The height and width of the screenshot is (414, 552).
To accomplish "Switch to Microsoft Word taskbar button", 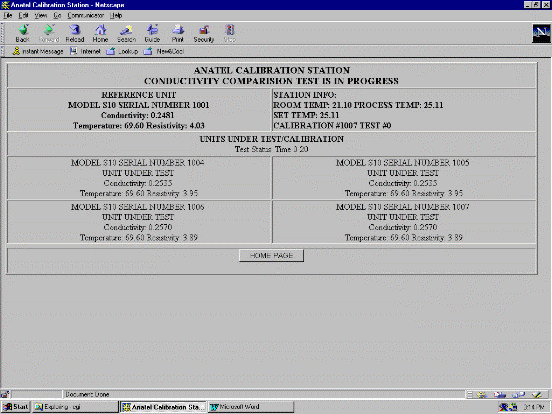I will 251,407.
